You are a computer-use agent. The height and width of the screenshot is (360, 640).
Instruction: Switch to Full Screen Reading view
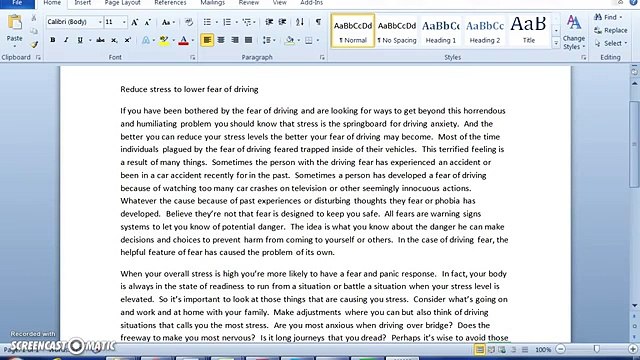491,350
